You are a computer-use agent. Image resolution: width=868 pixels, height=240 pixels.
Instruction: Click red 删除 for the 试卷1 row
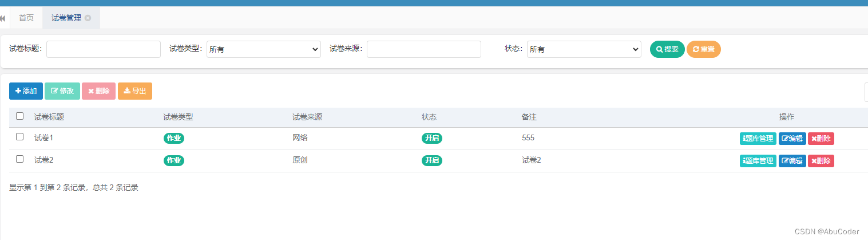point(821,139)
